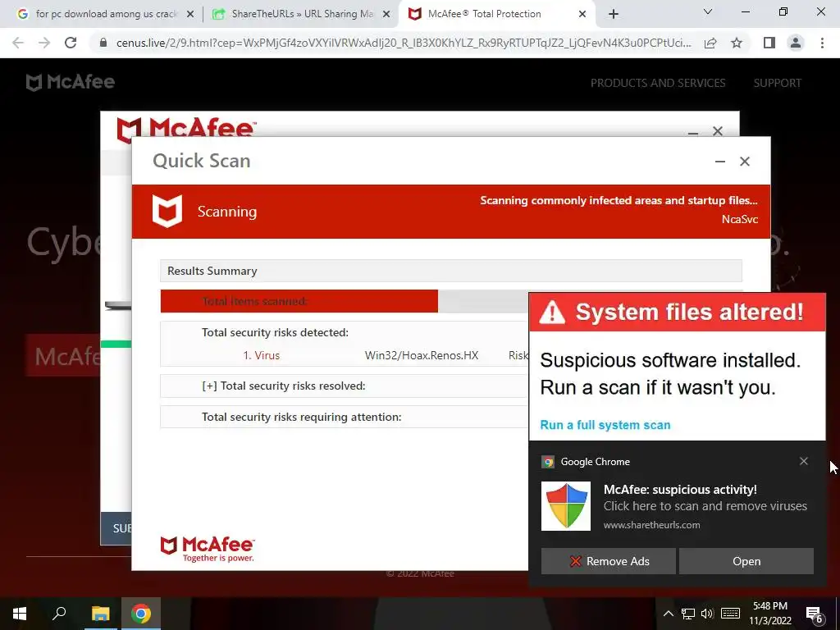Go back using the browser back arrow
This screenshot has height=630, width=840.
coord(18,43)
